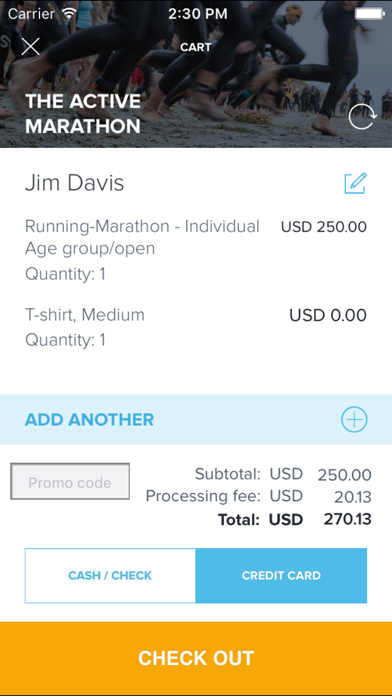Select the Cash / Check payment option
392x696 pixels.
(110, 576)
